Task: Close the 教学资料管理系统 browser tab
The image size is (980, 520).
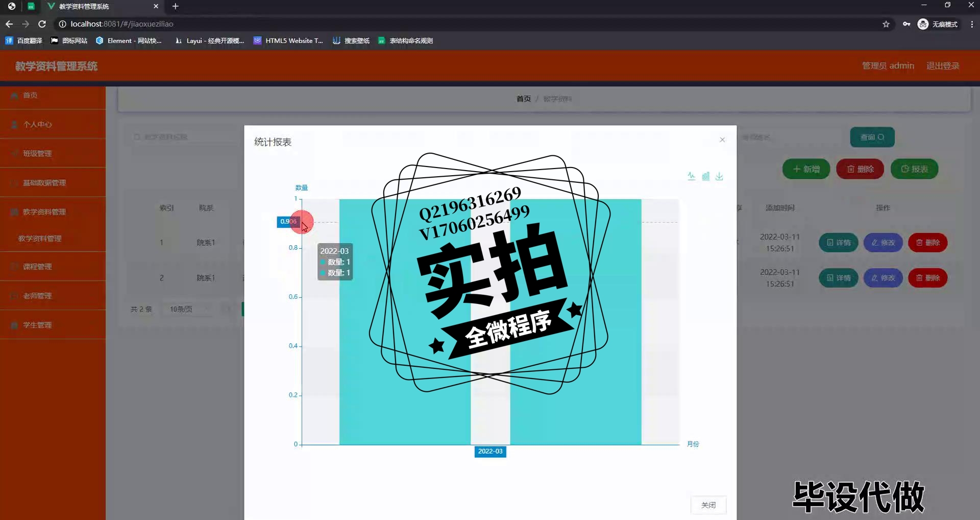Action: (x=156, y=6)
